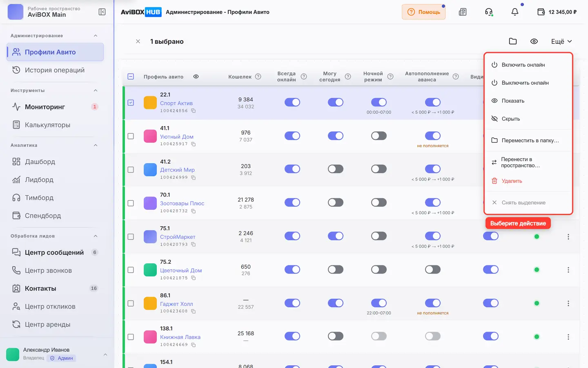
Task: Open row actions menu for СтройМаркет
Action: (568, 237)
